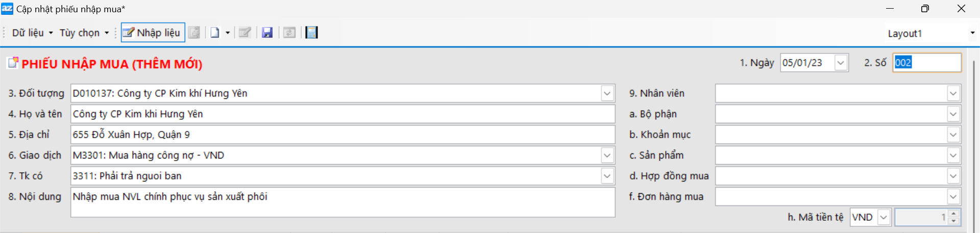
Task: Click the red-cornered icon beside PHIẾU NHẬP MUA
Action: 13,63
